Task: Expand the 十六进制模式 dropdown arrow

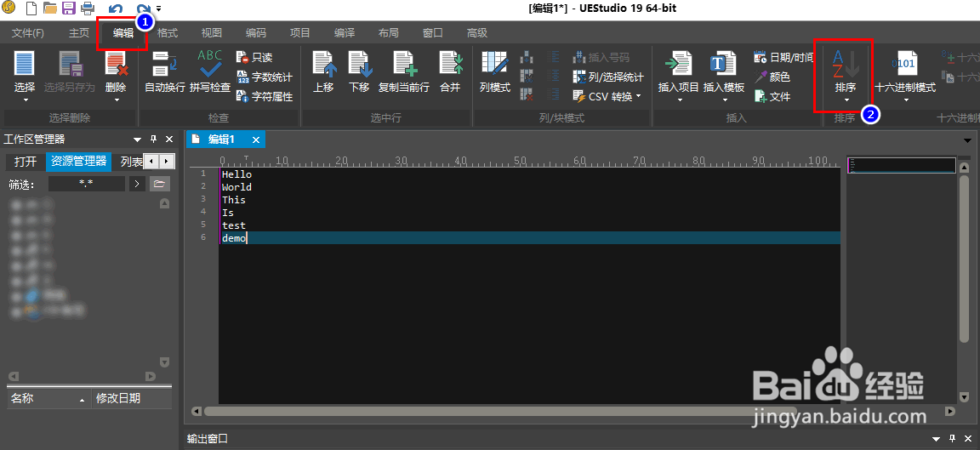Action: coord(906,100)
